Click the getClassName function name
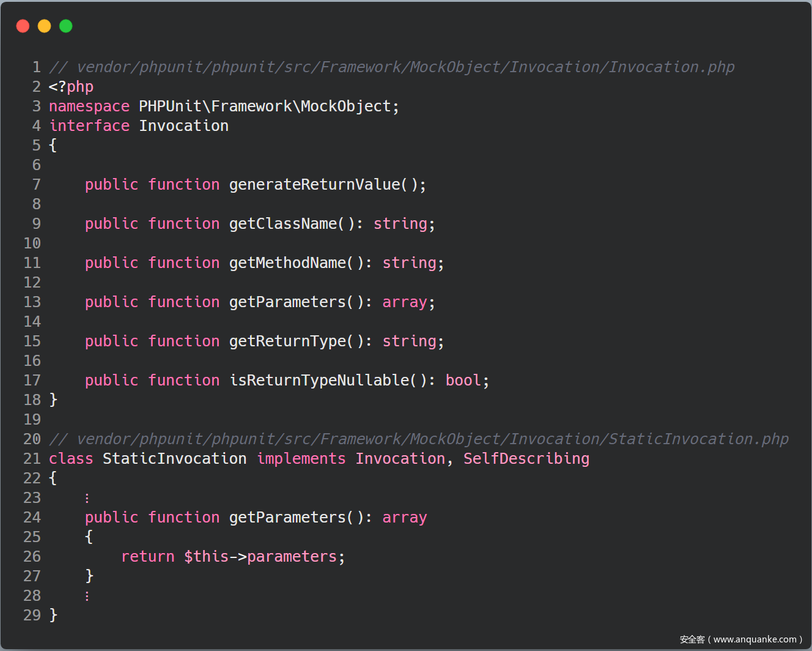Screen dimensions: 812x651 point(283,224)
